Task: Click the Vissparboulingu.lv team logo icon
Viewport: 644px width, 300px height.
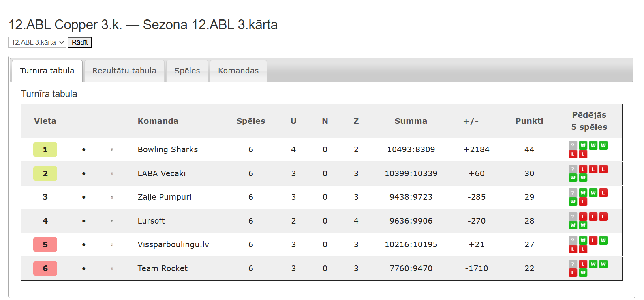Action: tap(112, 245)
